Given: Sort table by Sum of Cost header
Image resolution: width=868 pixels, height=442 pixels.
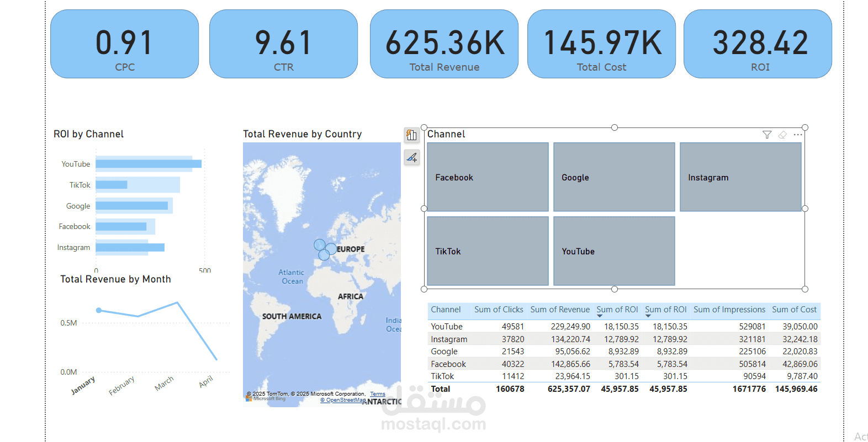Looking at the screenshot, I should point(794,310).
